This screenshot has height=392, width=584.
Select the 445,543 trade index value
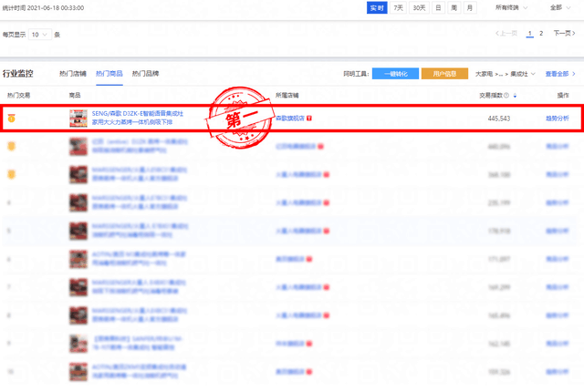[x=499, y=119]
